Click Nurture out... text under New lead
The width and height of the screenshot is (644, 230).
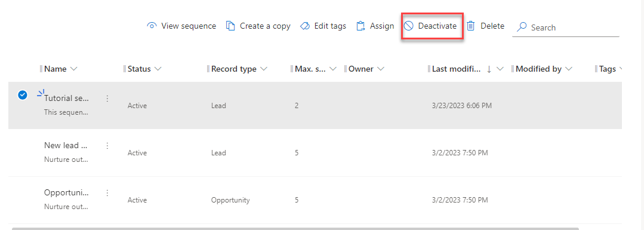tap(66, 160)
